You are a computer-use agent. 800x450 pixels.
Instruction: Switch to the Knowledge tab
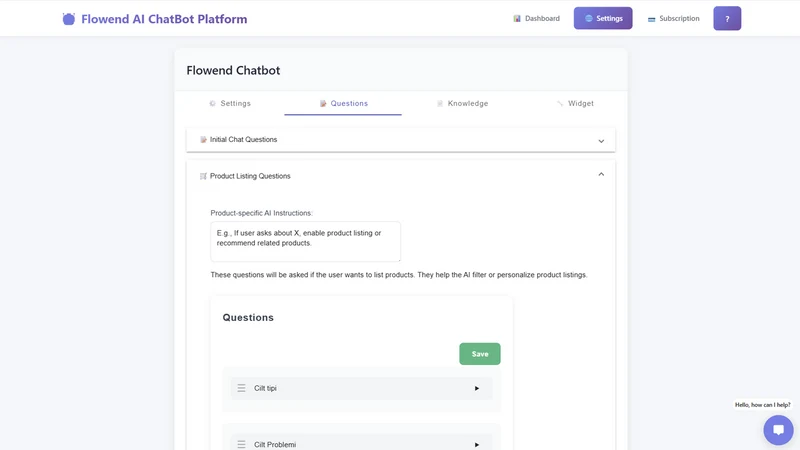(462, 103)
